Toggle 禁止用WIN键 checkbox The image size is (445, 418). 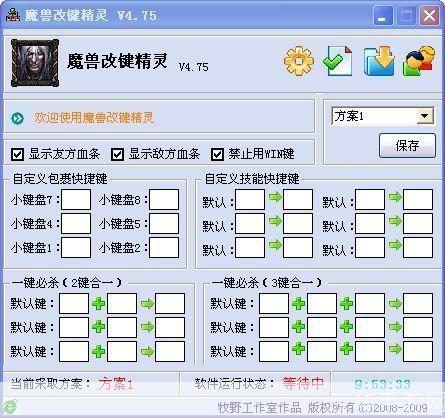click(x=217, y=154)
